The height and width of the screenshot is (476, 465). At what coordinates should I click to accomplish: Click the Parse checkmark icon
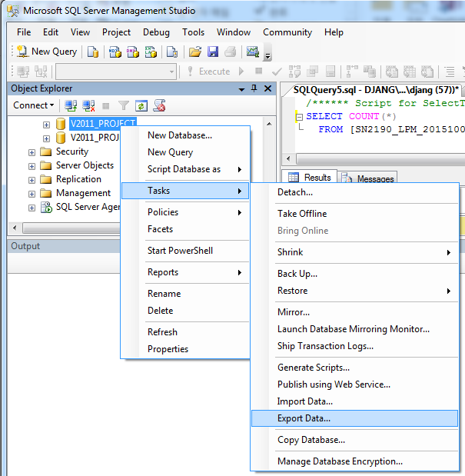coord(277,72)
